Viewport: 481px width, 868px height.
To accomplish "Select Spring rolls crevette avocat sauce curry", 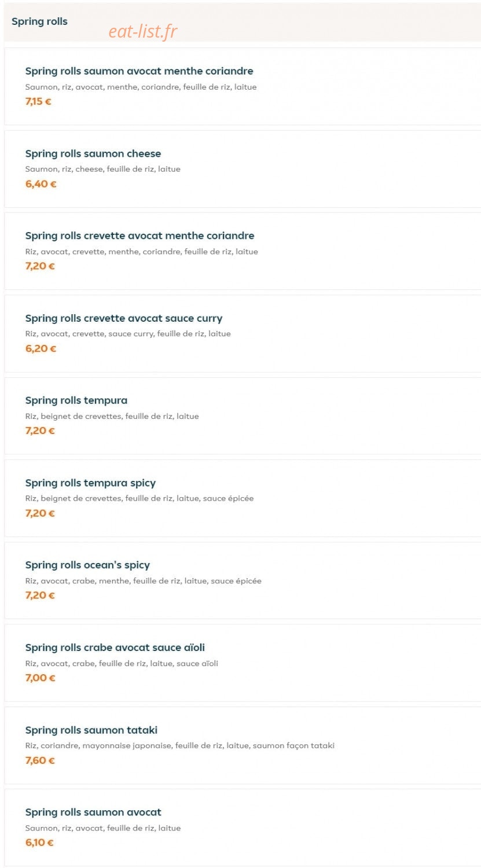I will click(124, 318).
